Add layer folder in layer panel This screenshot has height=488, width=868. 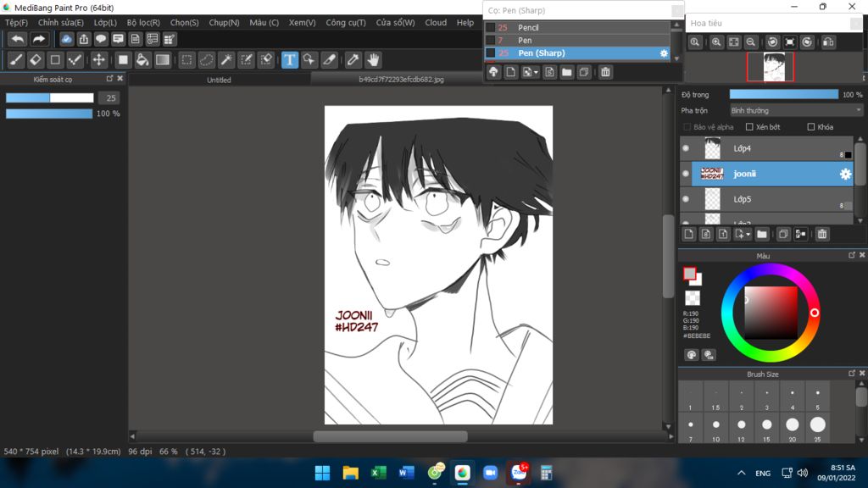pos(762,234)
